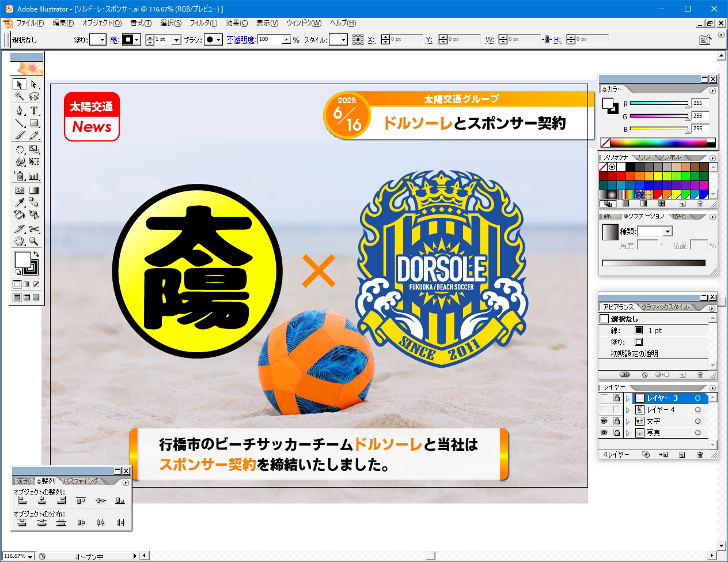The width and height of the screenshot is (728, 562).
Task: Select the Free Transform tool
Action: tap(34, 162)
